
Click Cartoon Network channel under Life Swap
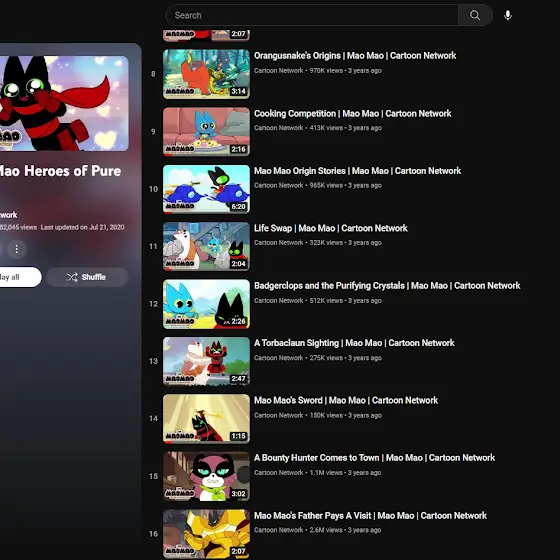click(x=279, y=242)
